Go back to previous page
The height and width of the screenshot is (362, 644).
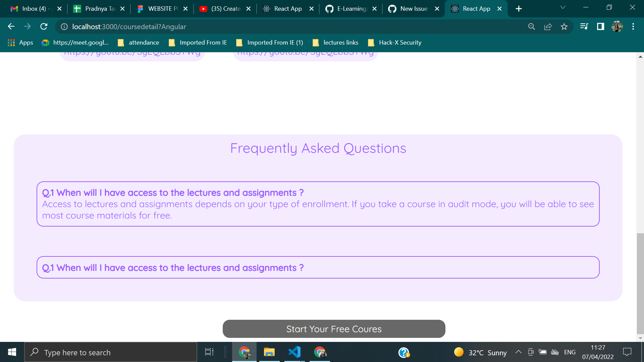click(x=11, y=26)
